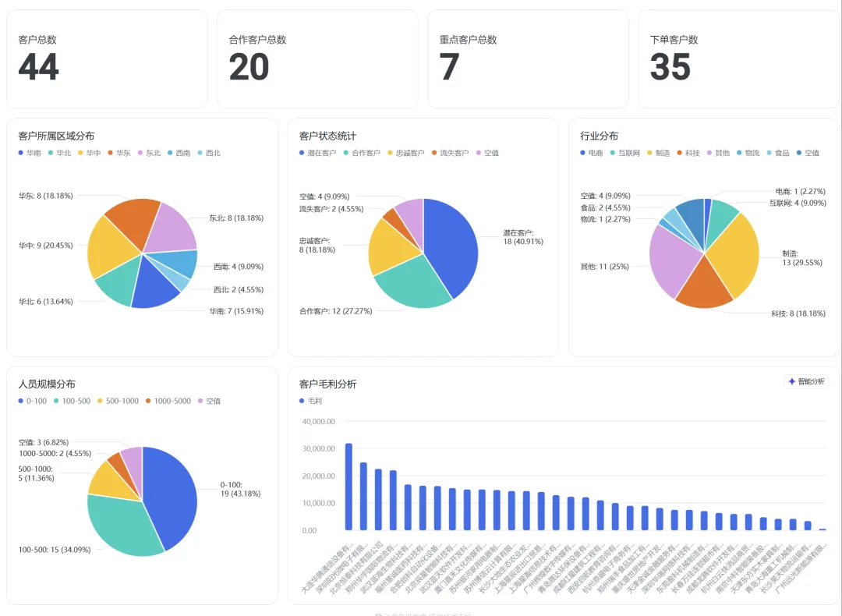842x616 pixels.
Task: Toggle 0-100 legend in the 人员规模分布 chart
Action: pos(33,401)
